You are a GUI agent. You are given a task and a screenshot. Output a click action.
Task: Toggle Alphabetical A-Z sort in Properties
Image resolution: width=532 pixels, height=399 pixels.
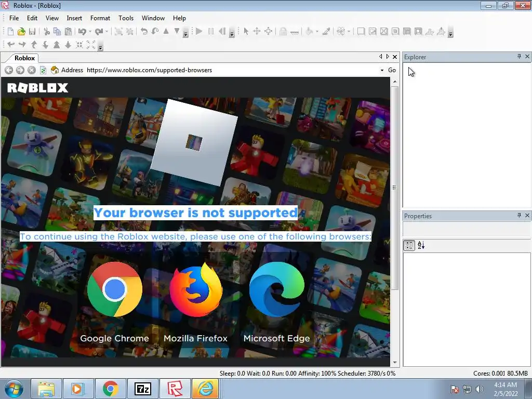[421, 245]
